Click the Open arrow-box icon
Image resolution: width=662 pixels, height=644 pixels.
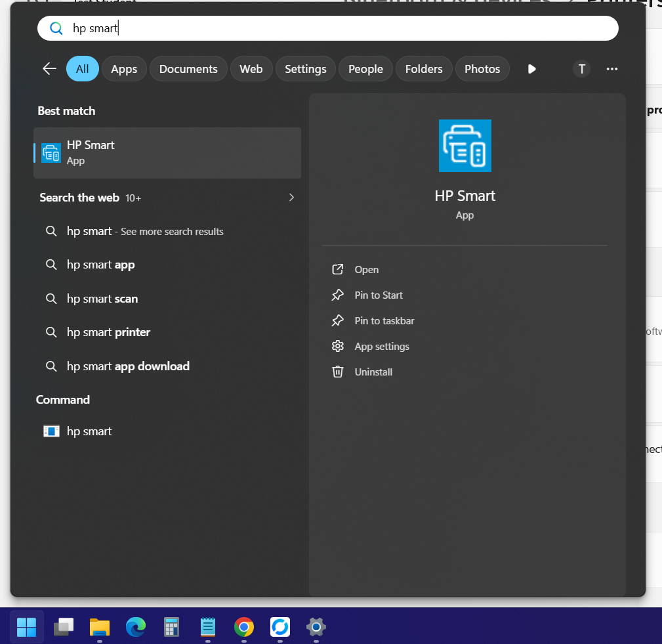coord(338,269)
